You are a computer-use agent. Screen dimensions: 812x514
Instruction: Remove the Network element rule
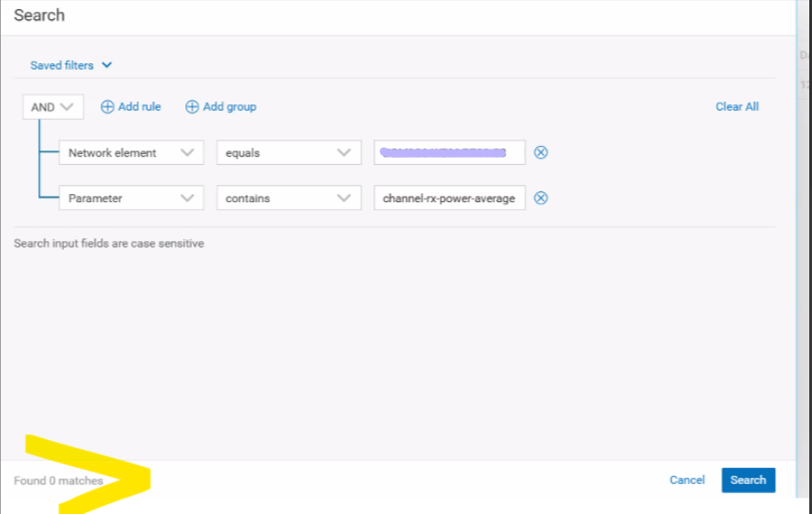541,152
